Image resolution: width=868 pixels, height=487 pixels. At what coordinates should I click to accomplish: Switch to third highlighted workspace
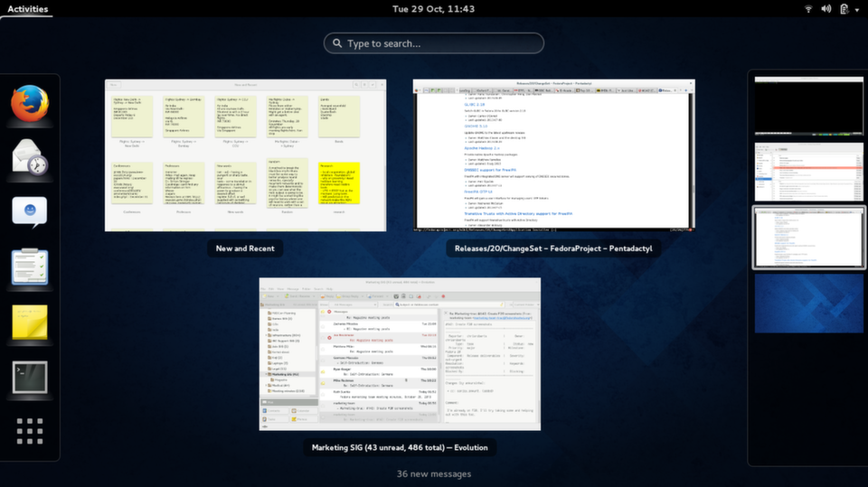[x=808, y=238]
